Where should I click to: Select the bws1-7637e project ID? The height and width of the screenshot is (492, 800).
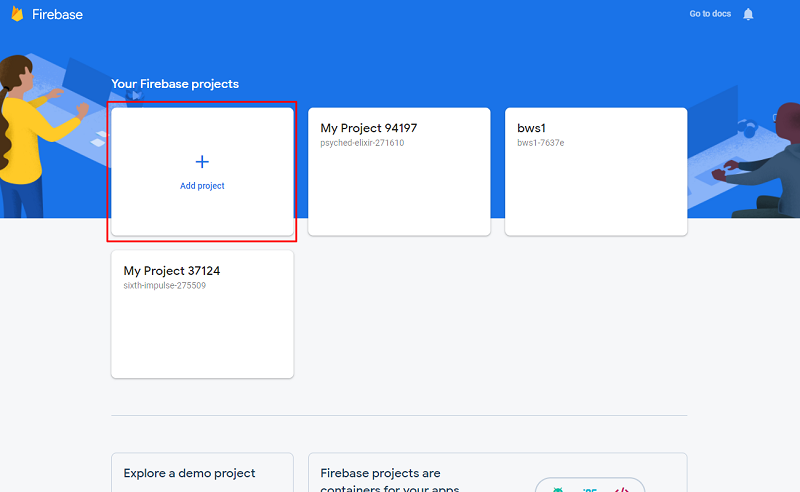pos(540,143)
